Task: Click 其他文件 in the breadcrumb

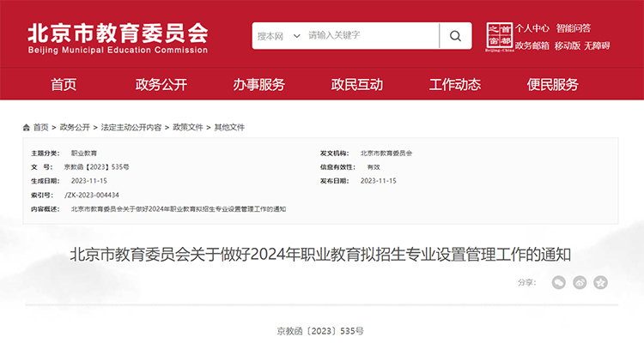Action: pos(229,128)
